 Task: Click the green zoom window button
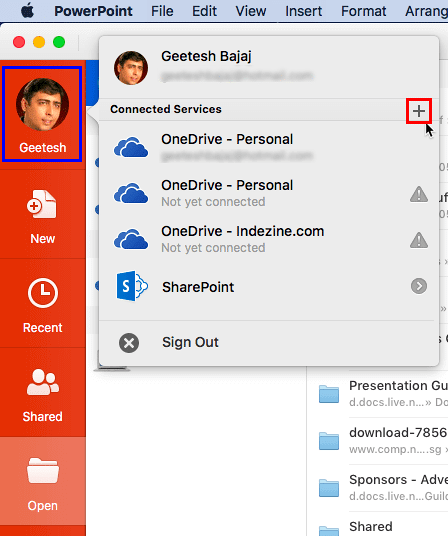[59, 42]
